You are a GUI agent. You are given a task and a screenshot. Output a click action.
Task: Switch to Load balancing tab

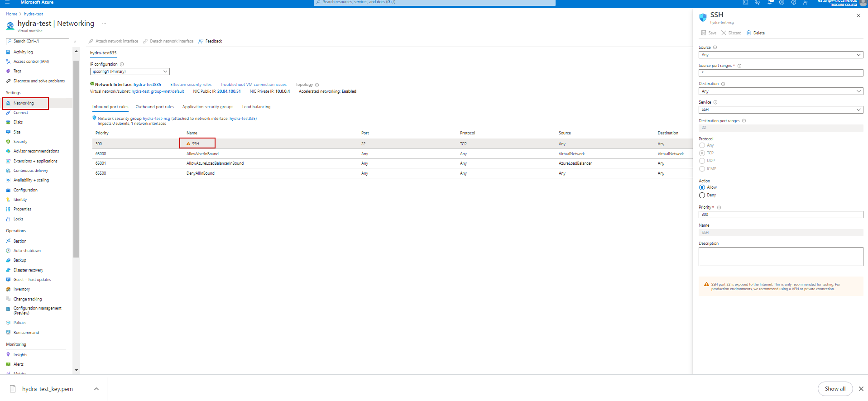(256, 107)
